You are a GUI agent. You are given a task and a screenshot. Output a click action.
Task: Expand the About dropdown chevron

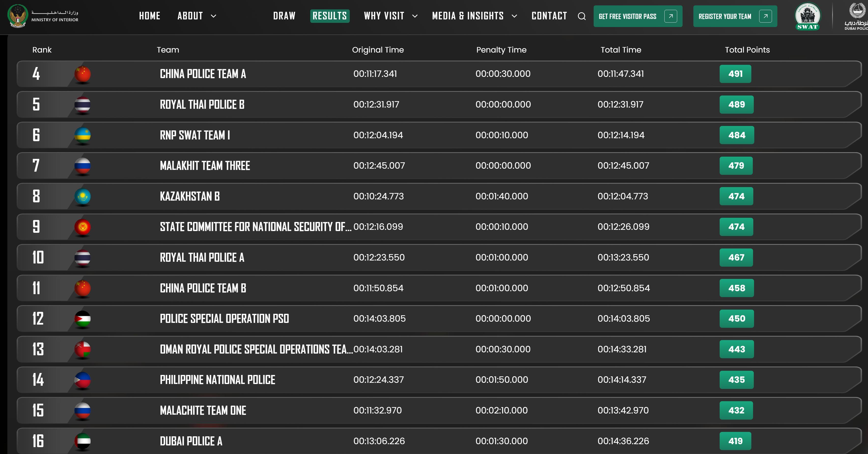(x=213, y=16)
